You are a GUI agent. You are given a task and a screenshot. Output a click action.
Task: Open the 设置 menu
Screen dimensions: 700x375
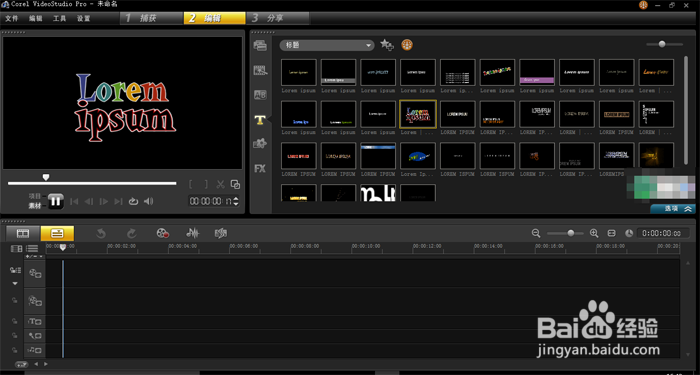pos(83,18)
